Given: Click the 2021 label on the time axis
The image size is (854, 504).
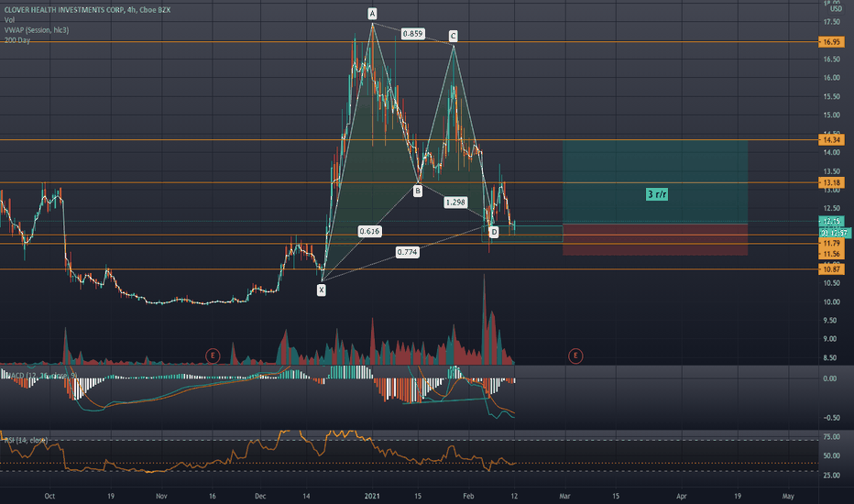Looking at the screenshot, I should point(372,497).
